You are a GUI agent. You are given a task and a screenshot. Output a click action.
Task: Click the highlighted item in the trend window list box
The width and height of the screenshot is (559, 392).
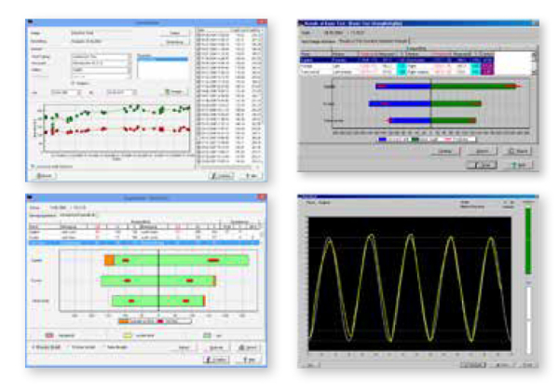tap(162, 60)
